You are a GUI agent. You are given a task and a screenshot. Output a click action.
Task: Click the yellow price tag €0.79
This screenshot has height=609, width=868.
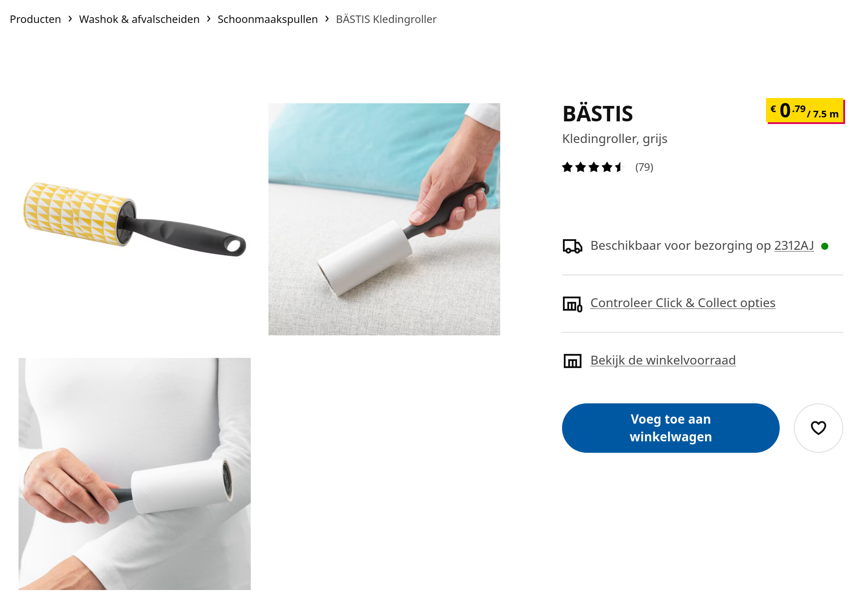(805, 111)
